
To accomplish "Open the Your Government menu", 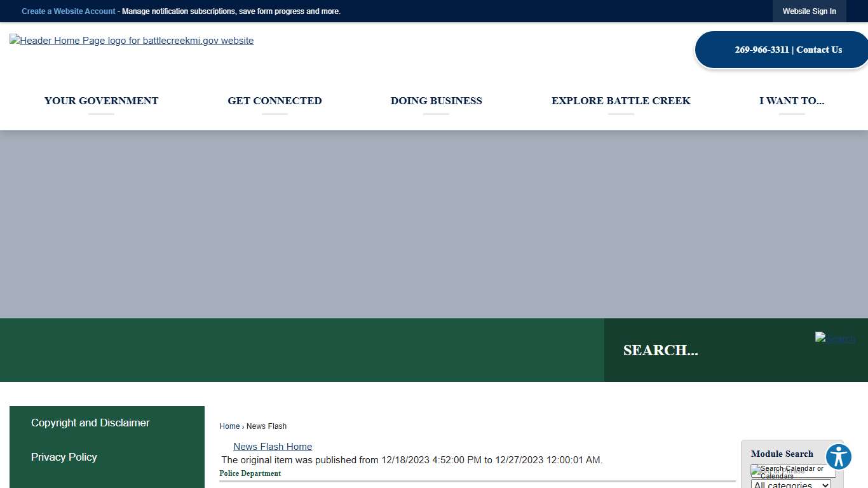I will click(101, 100).
